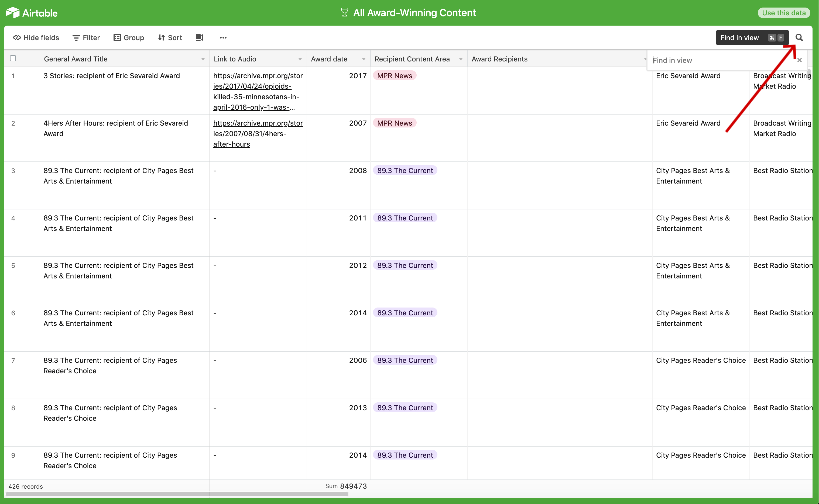
Task: Select City Pages Reader's Choice cell in row 7
Action: click(x=701, y=375)
